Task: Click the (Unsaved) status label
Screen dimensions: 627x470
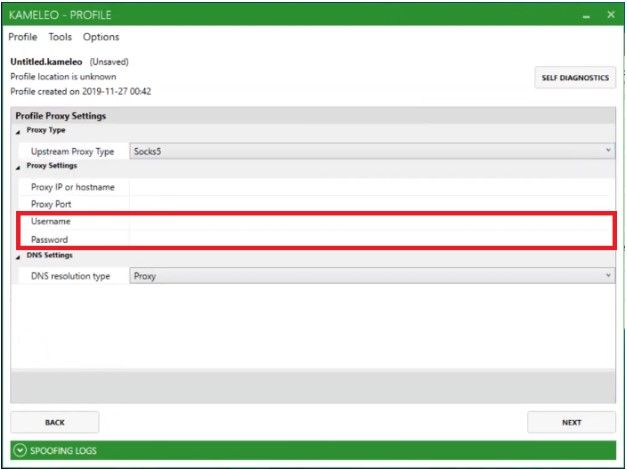Action: click(109, 62)
